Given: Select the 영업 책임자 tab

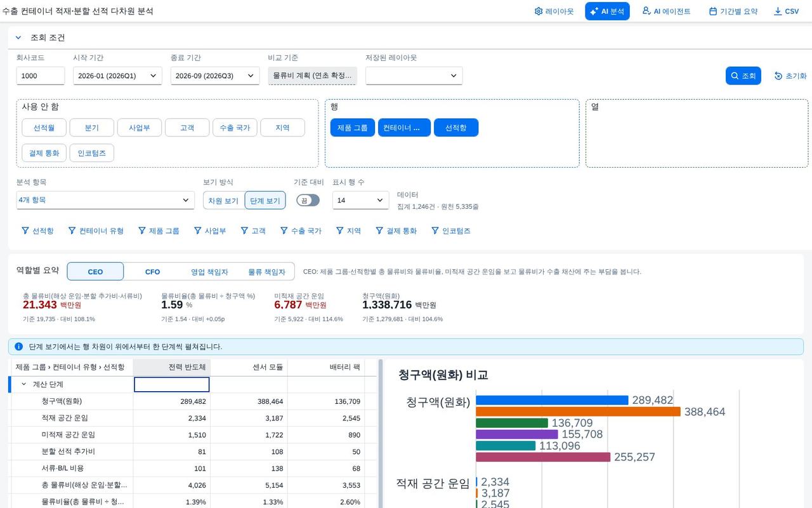Looking at the screenshot, I should (209, 271).
